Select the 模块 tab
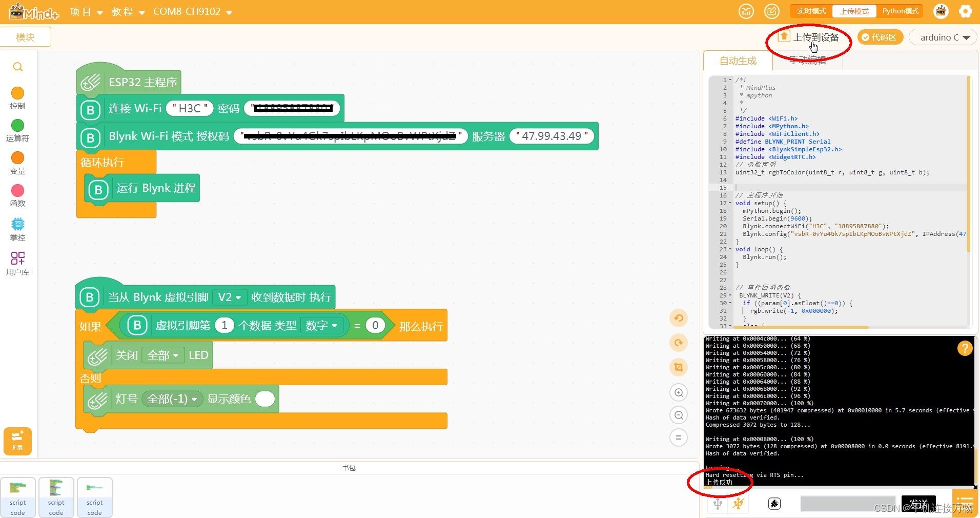Viewport: 980px width, 518px height. tap(26, 37)
